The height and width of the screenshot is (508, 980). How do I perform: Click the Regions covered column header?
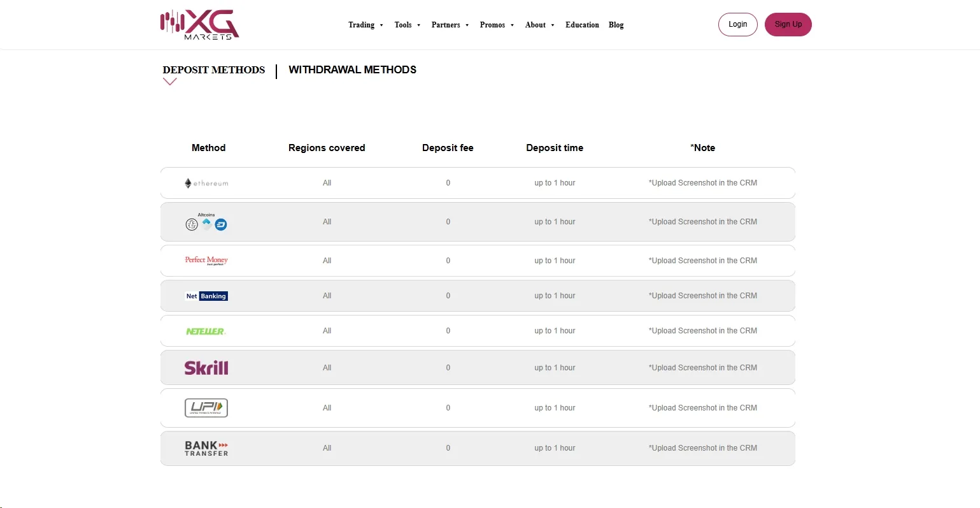tap(327, 148)
